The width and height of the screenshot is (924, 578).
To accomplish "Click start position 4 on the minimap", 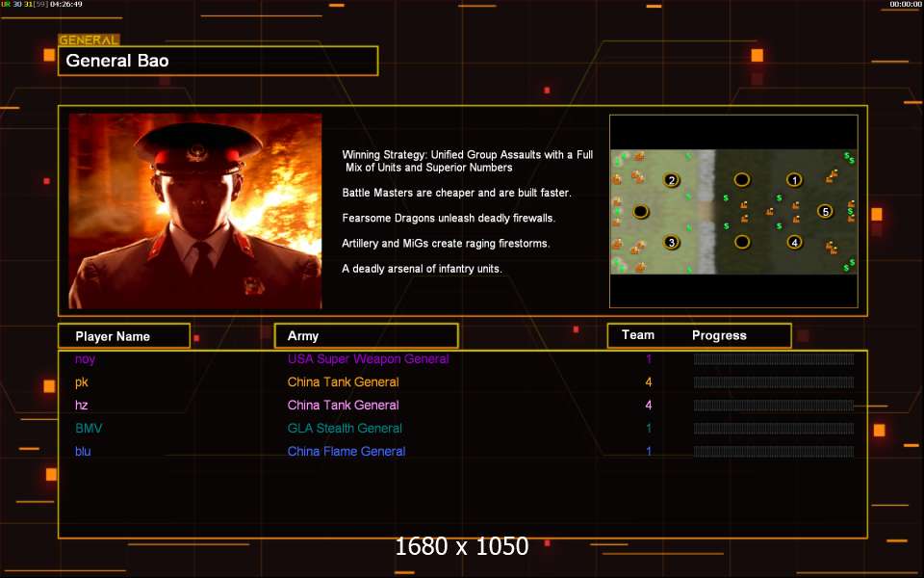I will pos(794,242).
